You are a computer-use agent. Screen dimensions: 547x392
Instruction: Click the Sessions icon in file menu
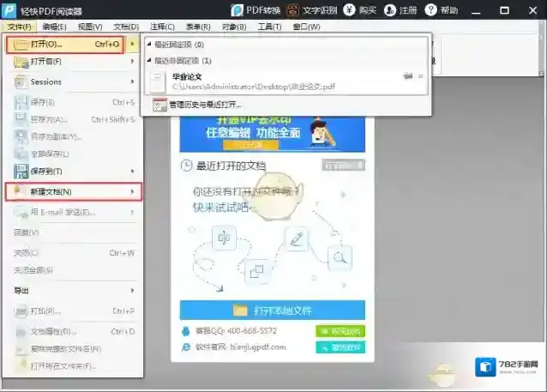pos(21,82)
